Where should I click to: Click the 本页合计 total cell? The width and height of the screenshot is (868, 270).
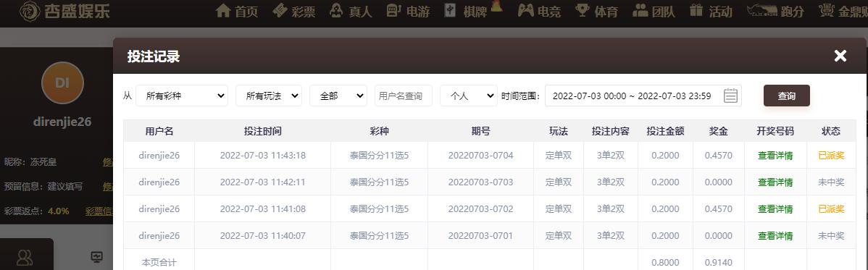[159, 262]
